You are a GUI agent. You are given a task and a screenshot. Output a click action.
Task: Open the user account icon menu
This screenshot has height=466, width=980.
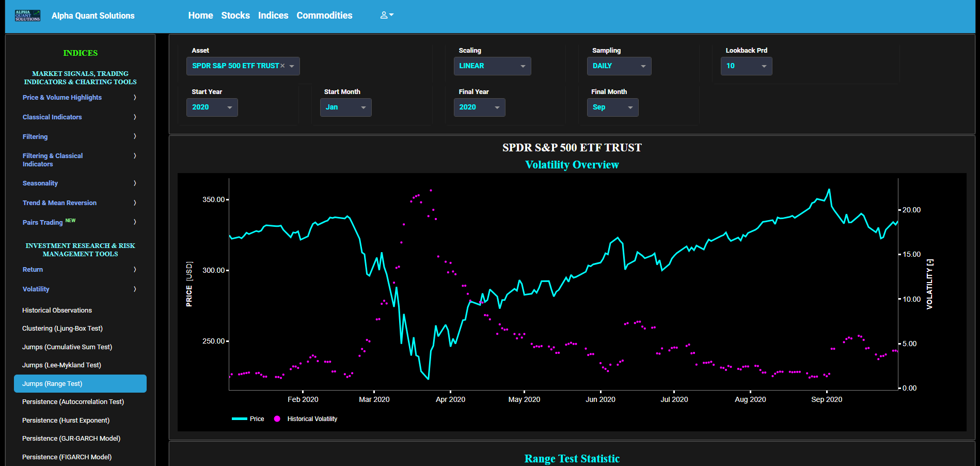click(x=387, y=15)
